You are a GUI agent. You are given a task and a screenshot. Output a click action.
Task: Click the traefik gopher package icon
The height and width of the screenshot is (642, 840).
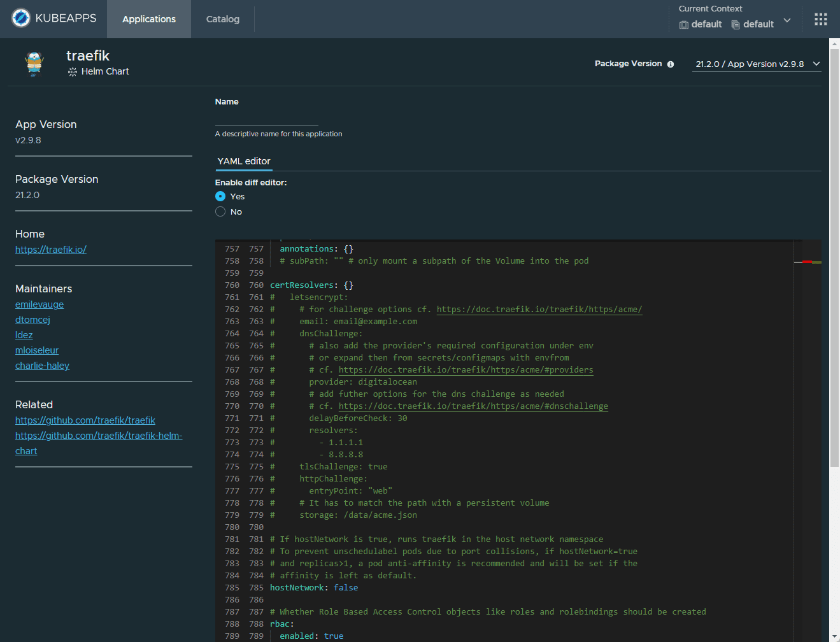pos(34,64)
